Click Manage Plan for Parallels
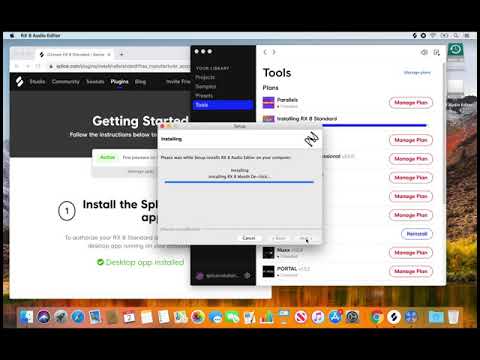The width and height of the screenshot is (480, 360). tap(411, 102)
